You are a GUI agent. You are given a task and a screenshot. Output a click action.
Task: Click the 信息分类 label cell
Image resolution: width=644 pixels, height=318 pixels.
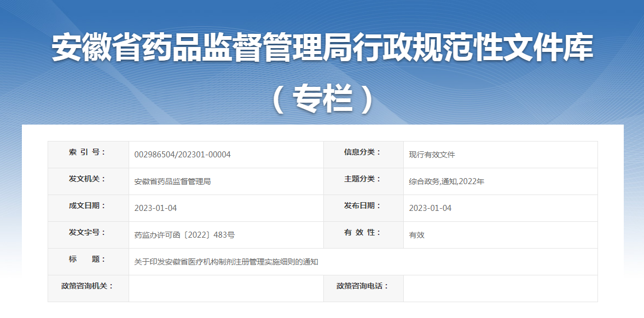pyautogui.click(x=363, y=155)
